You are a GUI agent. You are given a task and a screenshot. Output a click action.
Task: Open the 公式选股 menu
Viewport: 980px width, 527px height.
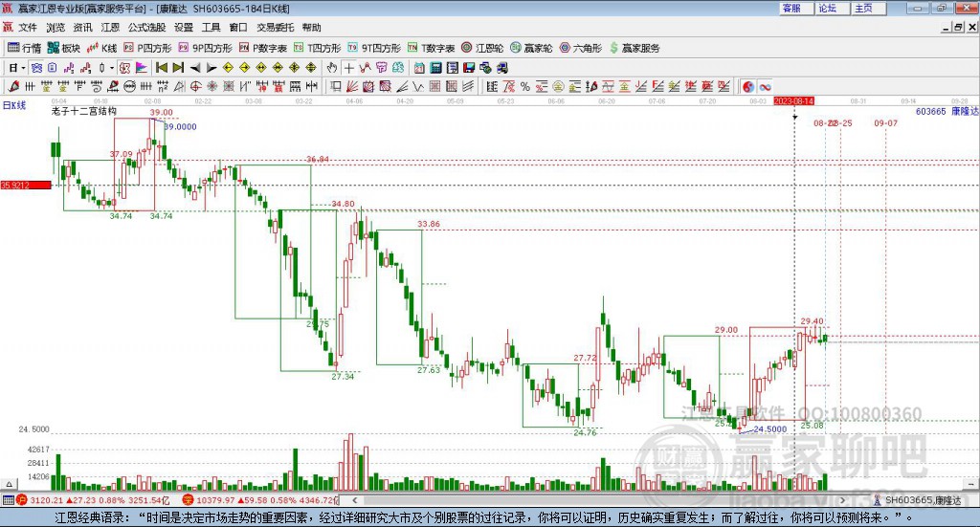146,28
